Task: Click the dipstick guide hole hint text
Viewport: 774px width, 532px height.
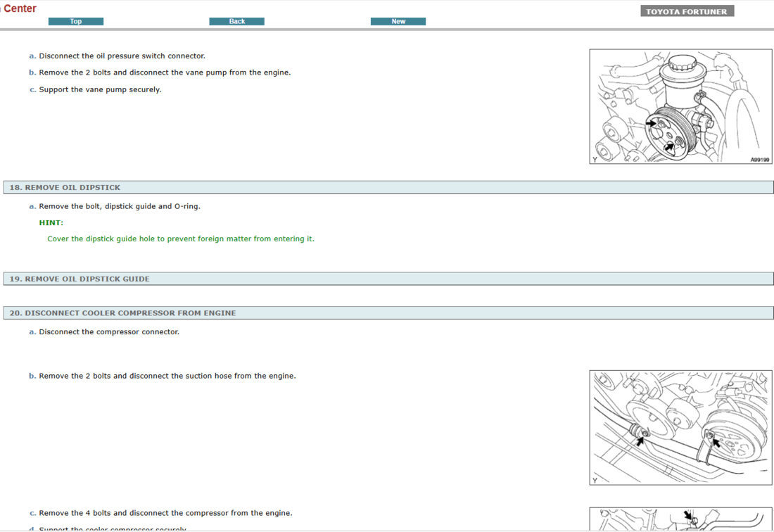Action: point(181,239)
